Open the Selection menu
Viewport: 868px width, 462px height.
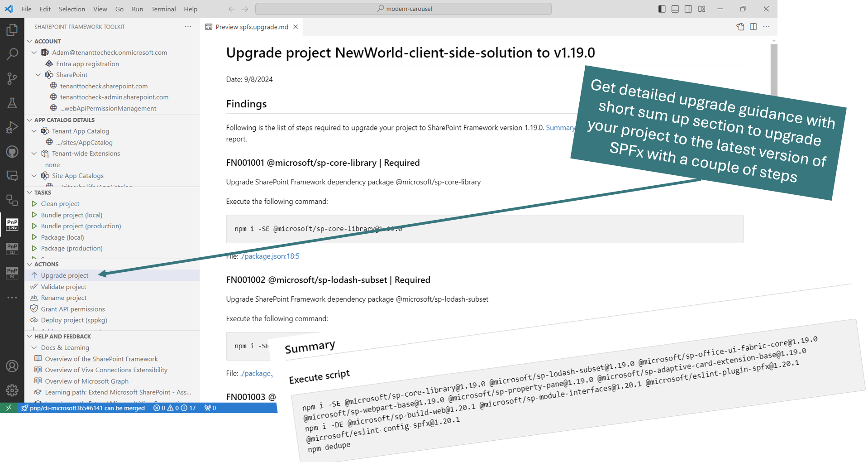(x=72, y=9)
